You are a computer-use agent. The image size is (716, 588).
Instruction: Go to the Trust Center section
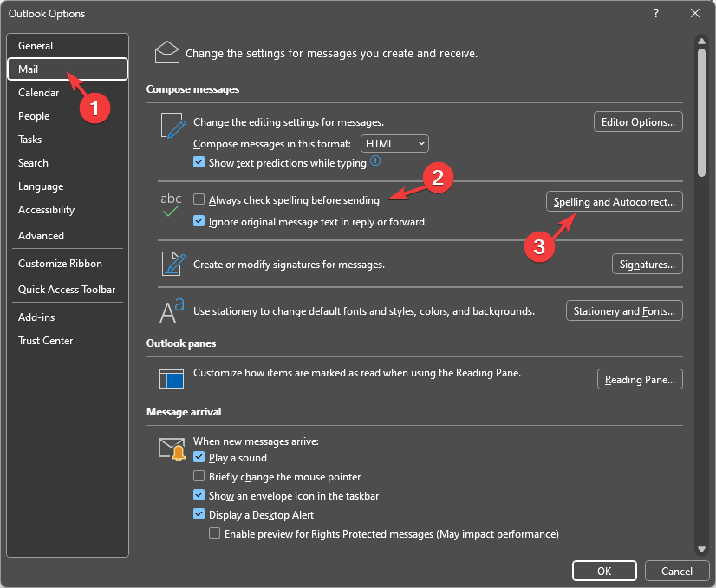[46, 341]
